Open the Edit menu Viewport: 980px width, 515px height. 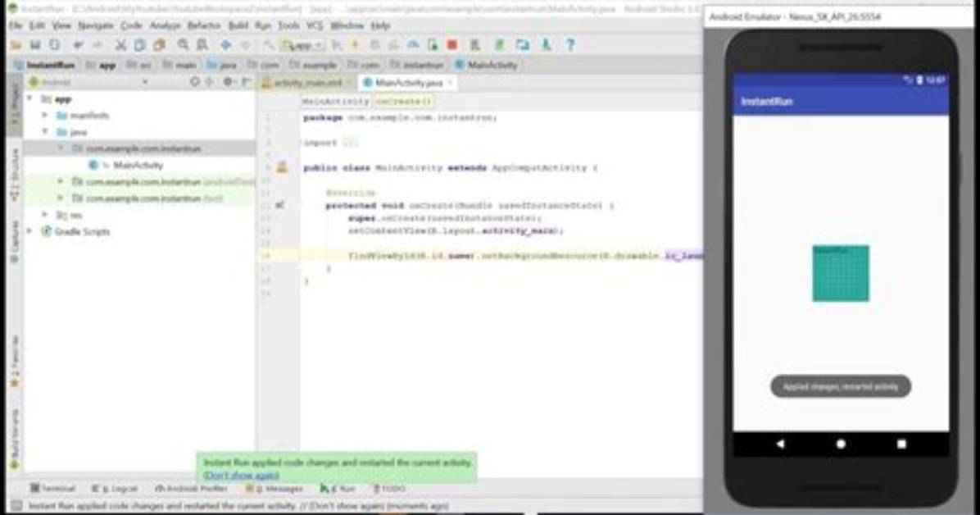pyautogui.click(x=37, y=25)
